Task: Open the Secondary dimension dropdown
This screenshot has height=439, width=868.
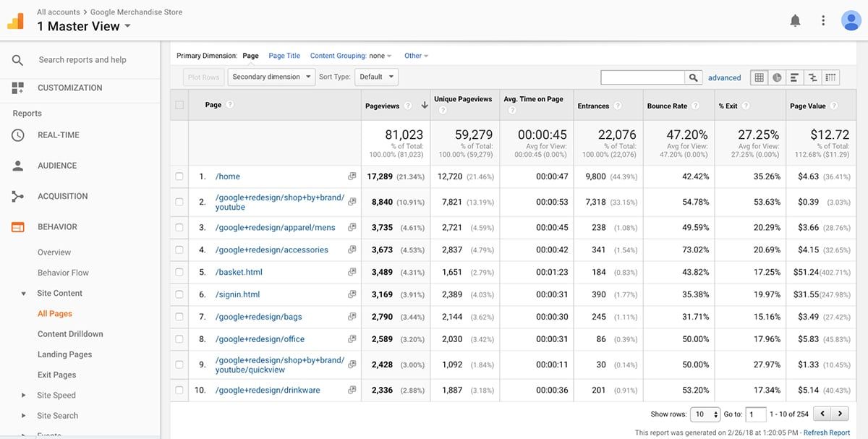Action: pyautogui.click(x=271, y=77)
